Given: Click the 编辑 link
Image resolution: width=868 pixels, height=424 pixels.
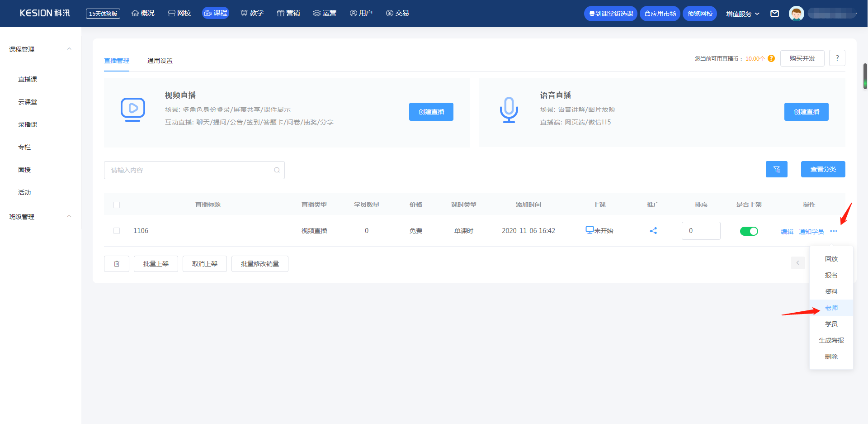Looking at the screenshot, I should [787, 232].
